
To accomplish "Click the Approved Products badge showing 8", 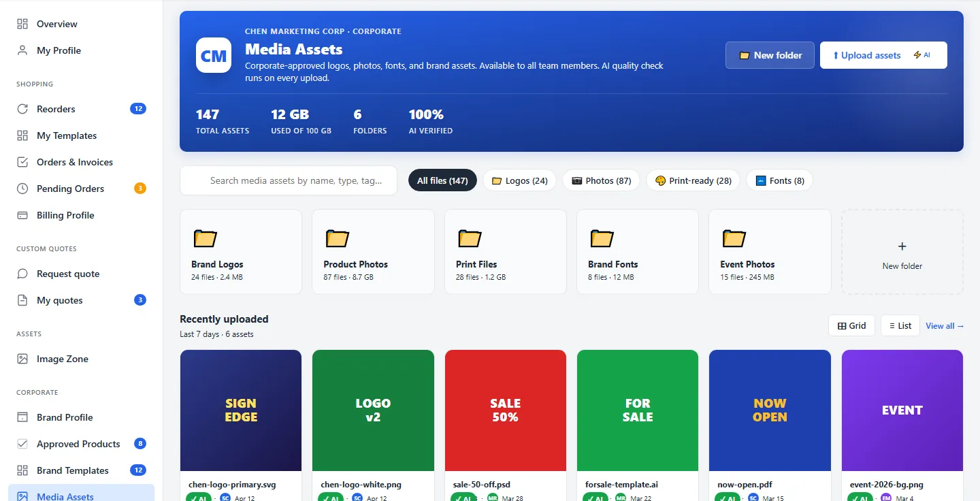I will click(x=140, y=444).
